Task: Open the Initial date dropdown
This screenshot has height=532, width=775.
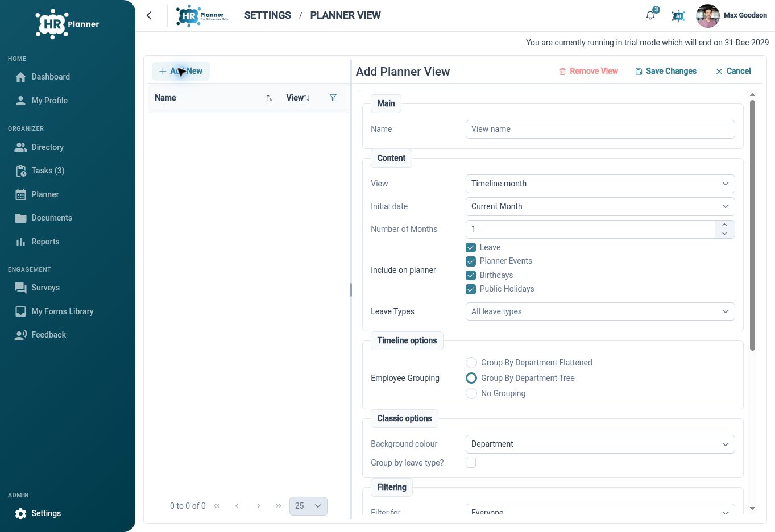Action: tap(600, 206)
